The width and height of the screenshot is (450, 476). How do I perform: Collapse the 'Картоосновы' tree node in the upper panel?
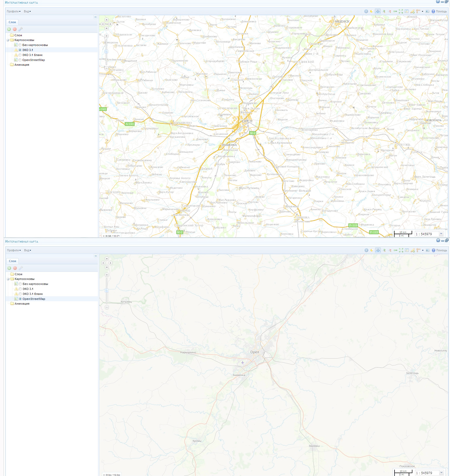8,40
